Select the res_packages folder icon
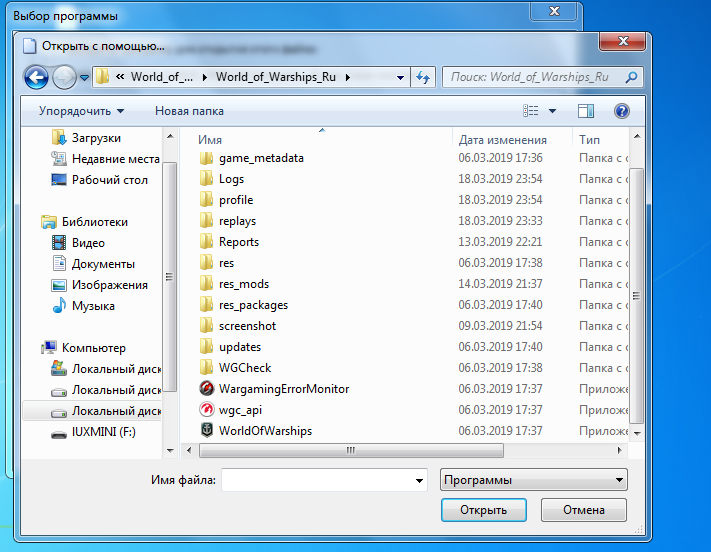Screen dimensions: 711x552 pyautogui.click(x=206, y=305)
